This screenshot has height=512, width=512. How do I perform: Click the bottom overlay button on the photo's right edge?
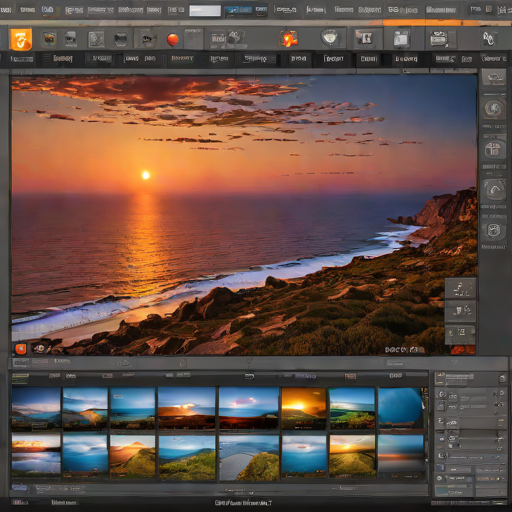click(x=460, y=335)
